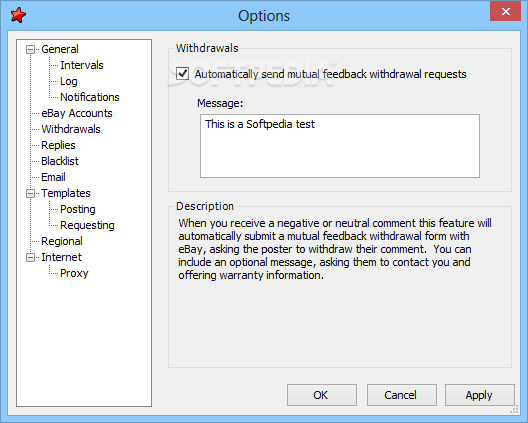
Task: Select the Templates tree item
Action: [x=66, y=193]
